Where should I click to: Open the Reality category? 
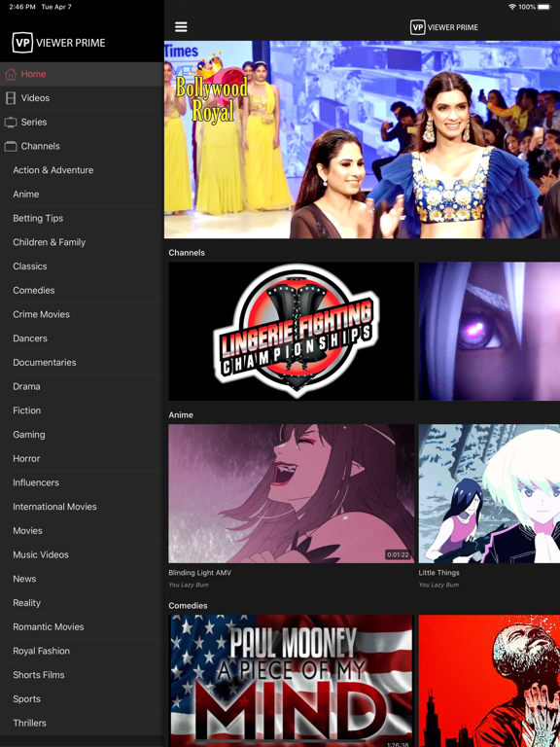(82, 603)
